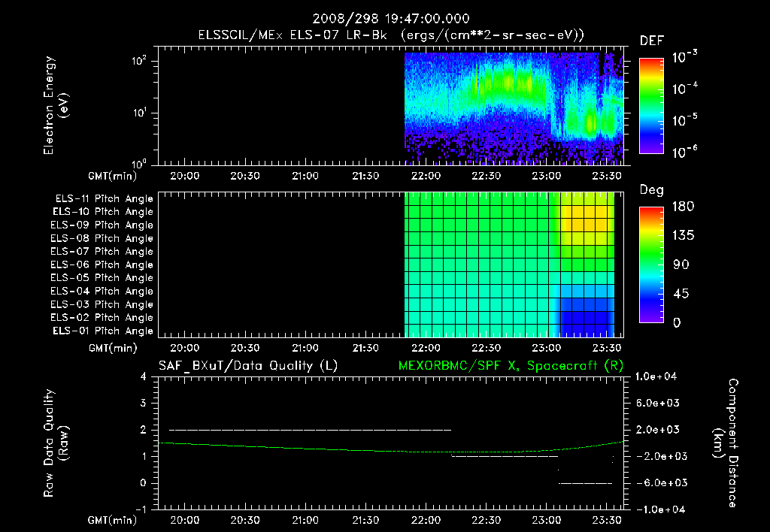Click GMT(min) label under the energy spectrogram
This screenshot has width=770, height=532.
(x=112, y=176)
